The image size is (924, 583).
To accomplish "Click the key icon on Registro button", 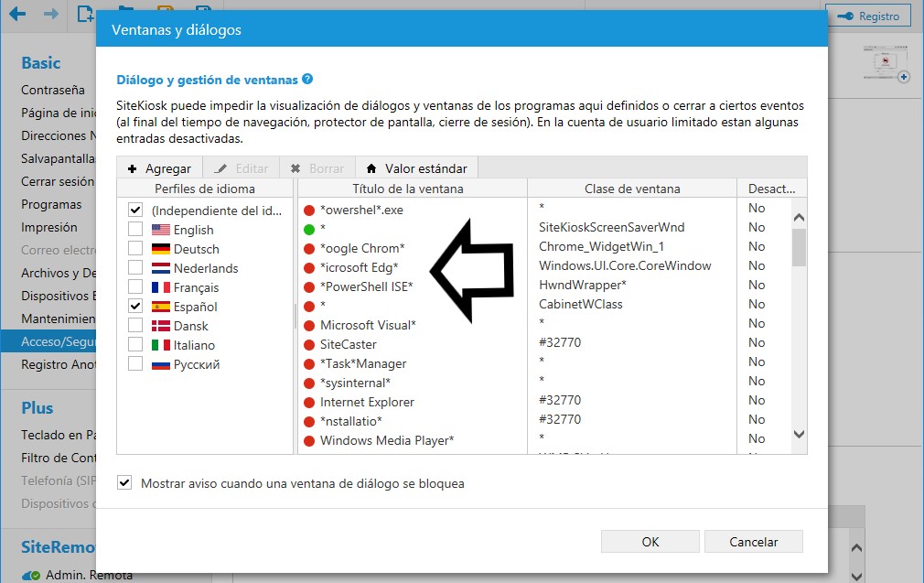I will click(x=845, y=16).
